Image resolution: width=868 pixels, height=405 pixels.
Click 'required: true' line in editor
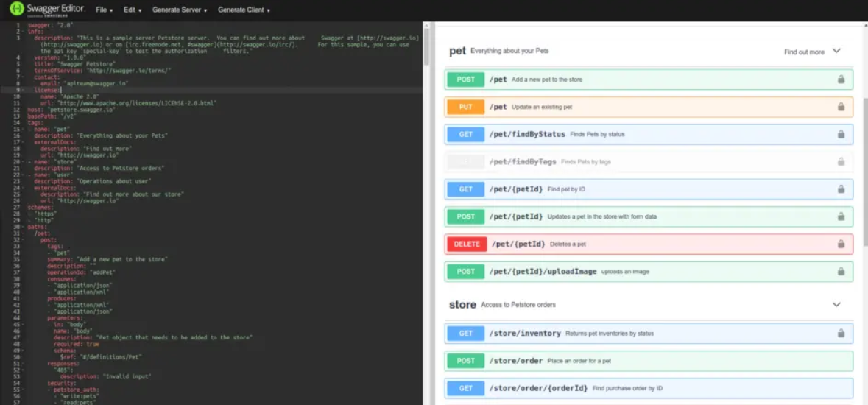[75, 344]
